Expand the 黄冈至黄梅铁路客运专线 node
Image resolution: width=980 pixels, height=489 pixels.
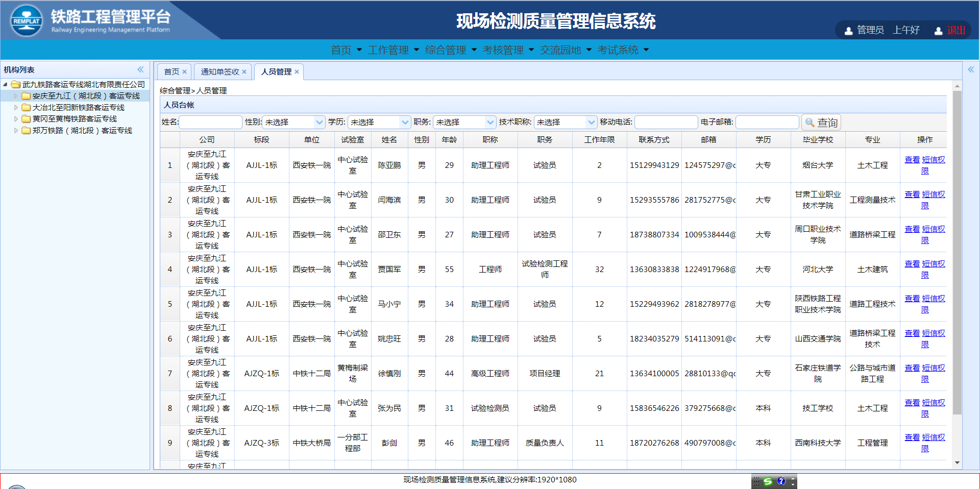click(x=16, y=118)
